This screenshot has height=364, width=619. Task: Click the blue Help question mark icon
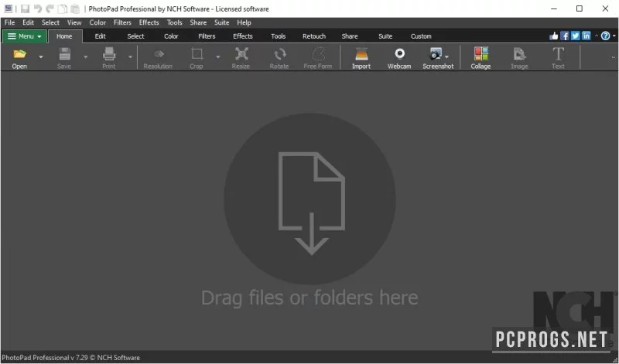tap(605, 36)
